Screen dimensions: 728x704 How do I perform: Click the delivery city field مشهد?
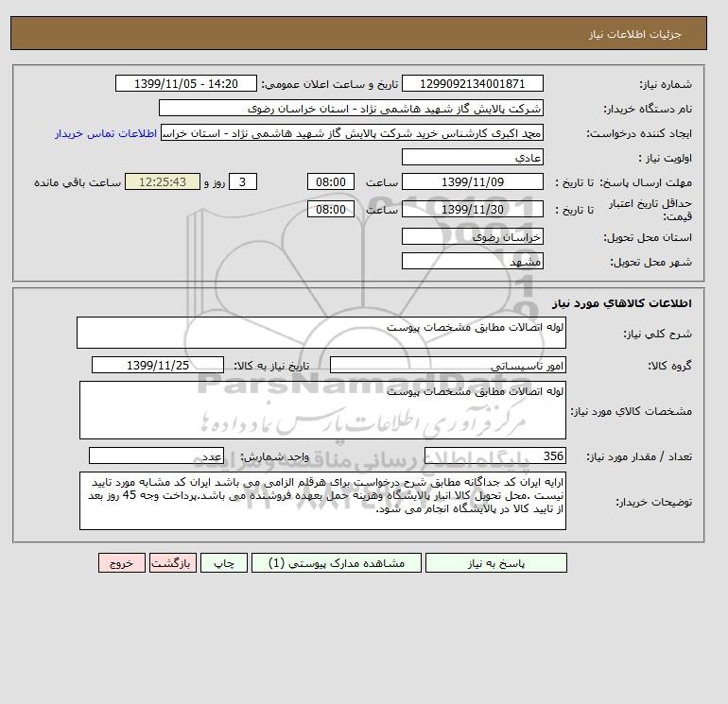(x=472, y=261)
